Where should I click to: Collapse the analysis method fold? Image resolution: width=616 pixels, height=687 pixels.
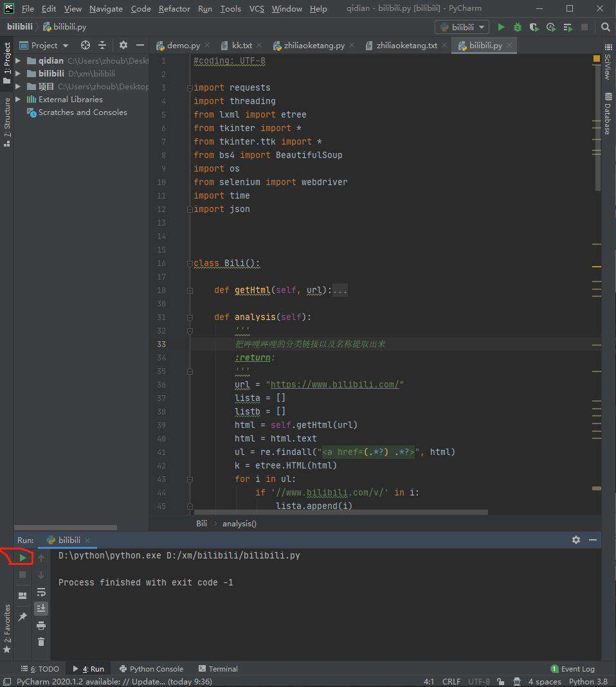190,317
